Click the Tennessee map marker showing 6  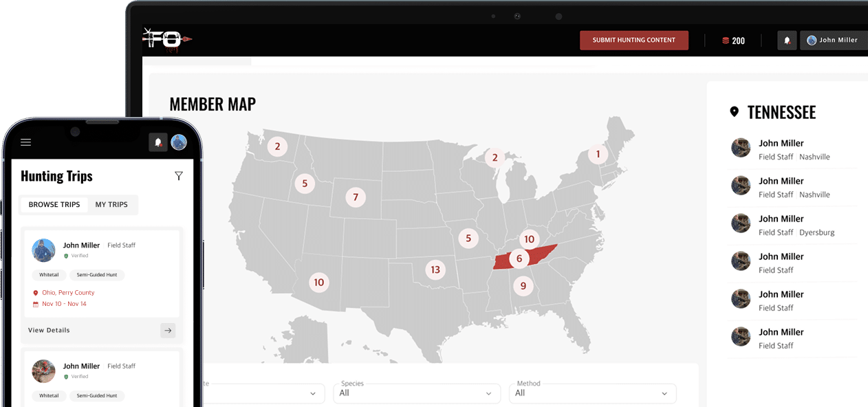[519, 258]
